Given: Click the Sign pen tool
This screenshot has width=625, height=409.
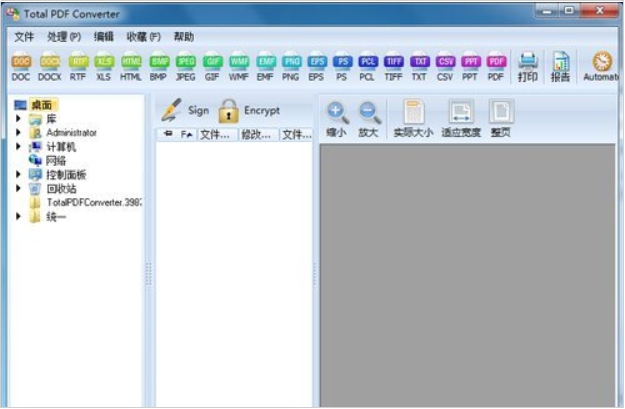Looking at the screenshot, I should pyautogui.click(x=185, y=110).
